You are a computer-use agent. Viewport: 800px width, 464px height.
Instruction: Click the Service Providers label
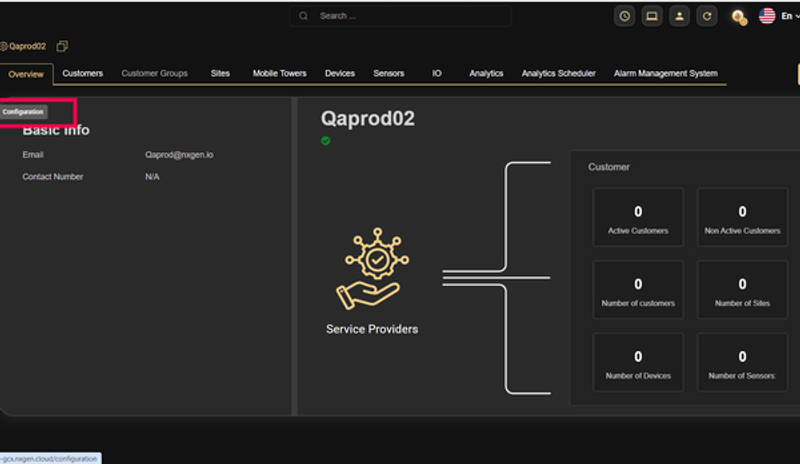(x=372, y=329)
